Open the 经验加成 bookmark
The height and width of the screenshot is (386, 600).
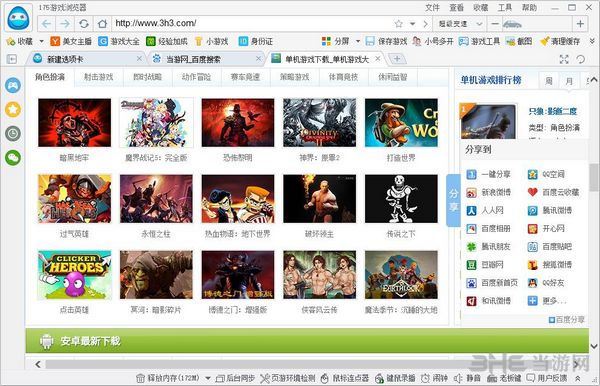[167, 41]
